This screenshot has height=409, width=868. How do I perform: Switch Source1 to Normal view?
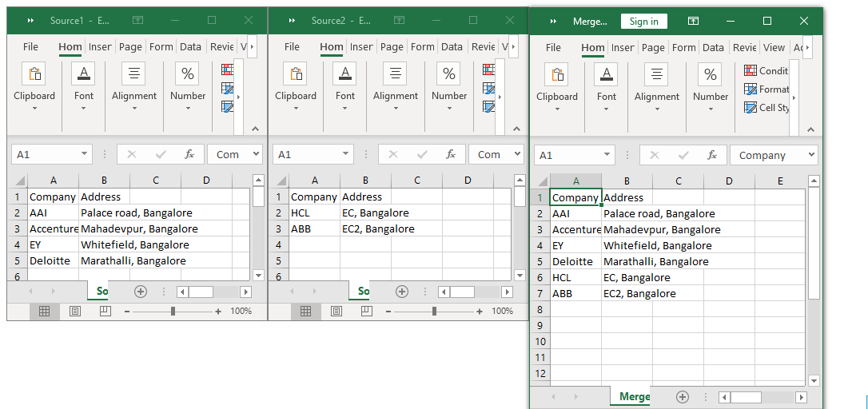[45, 311]
